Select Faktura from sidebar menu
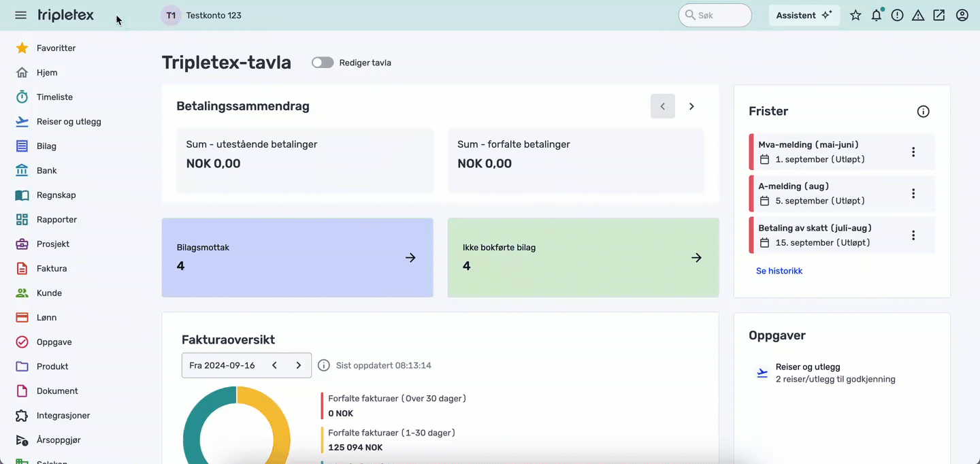This screenshot has width=980, height=464. [52, 269]
